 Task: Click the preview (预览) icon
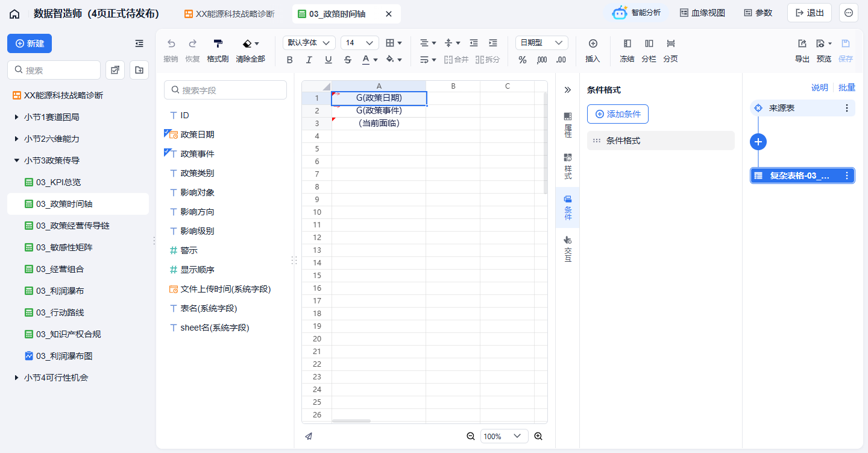820,43
